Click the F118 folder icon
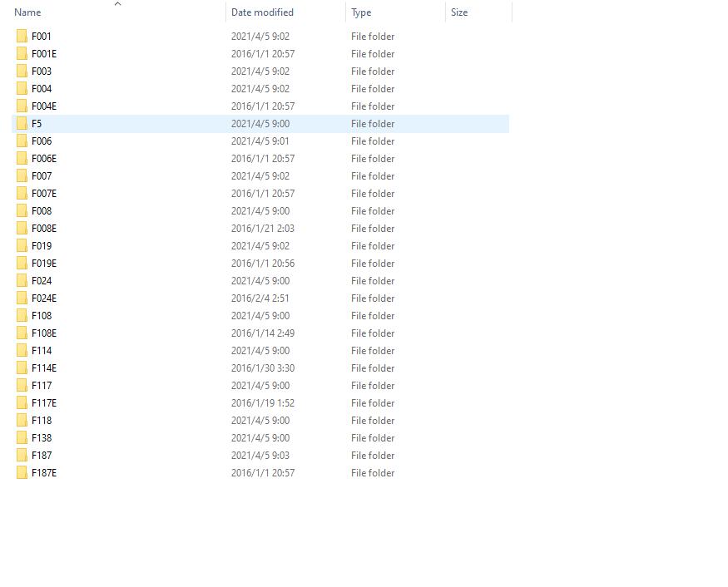 click(22, 421)
